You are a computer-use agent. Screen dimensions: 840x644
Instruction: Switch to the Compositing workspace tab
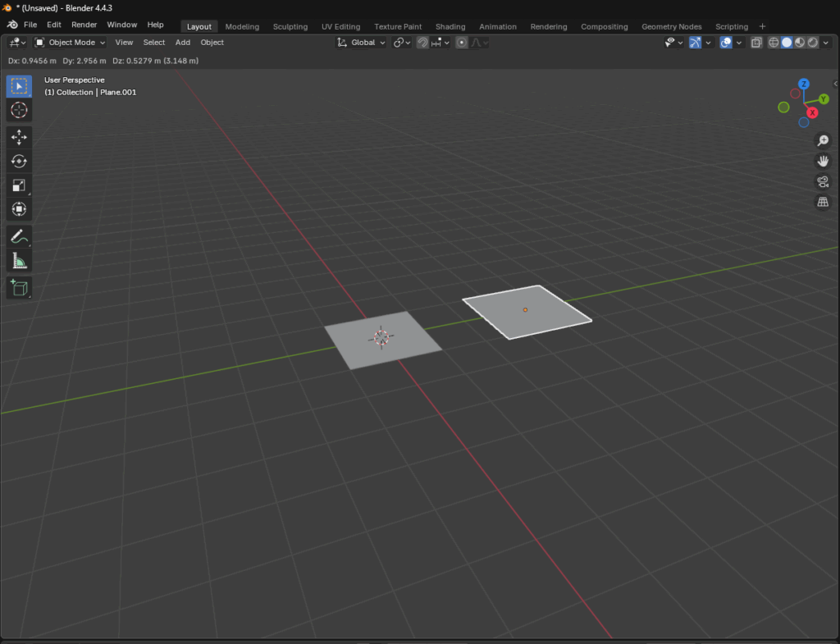605,26
